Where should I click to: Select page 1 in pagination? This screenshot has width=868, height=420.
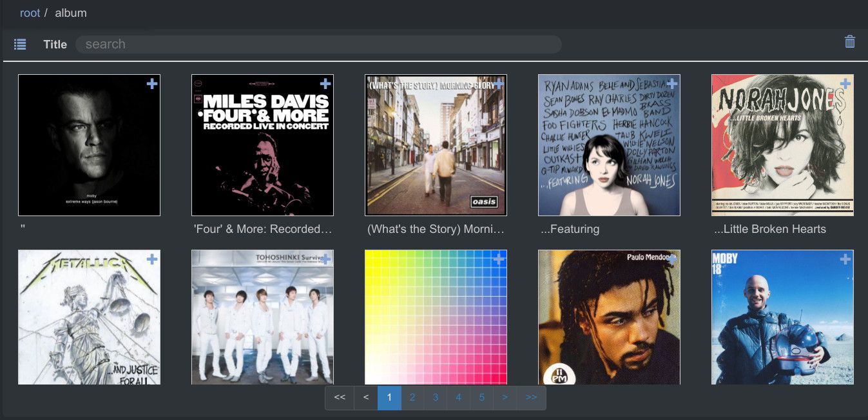(x=389, y=397)
